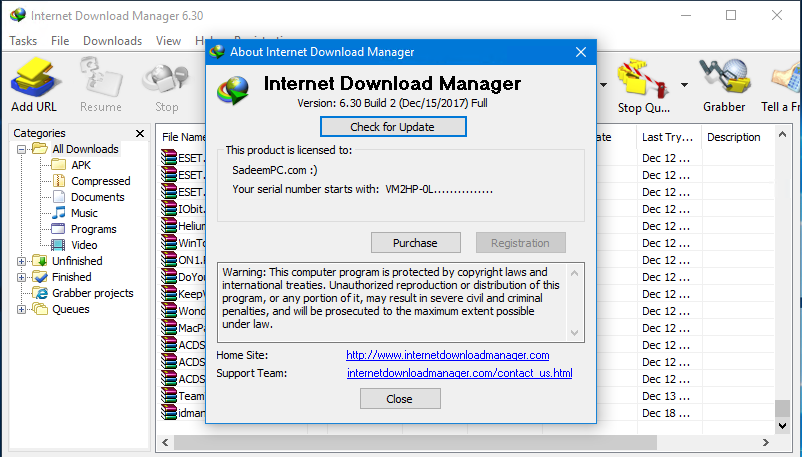This screenshot has width=802, height=457.
Task: Click the Tell a Friend icon
Action: coord(781,85)
